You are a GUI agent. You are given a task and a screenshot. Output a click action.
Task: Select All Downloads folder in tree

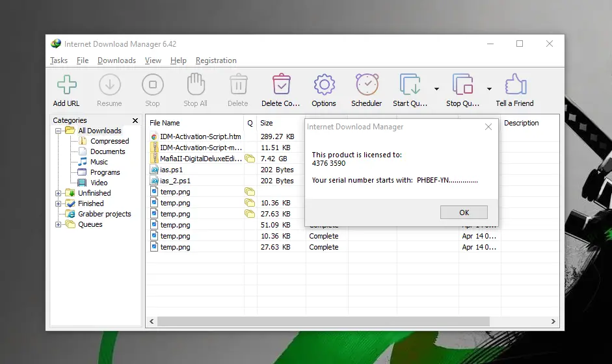[x=100, y=131]
